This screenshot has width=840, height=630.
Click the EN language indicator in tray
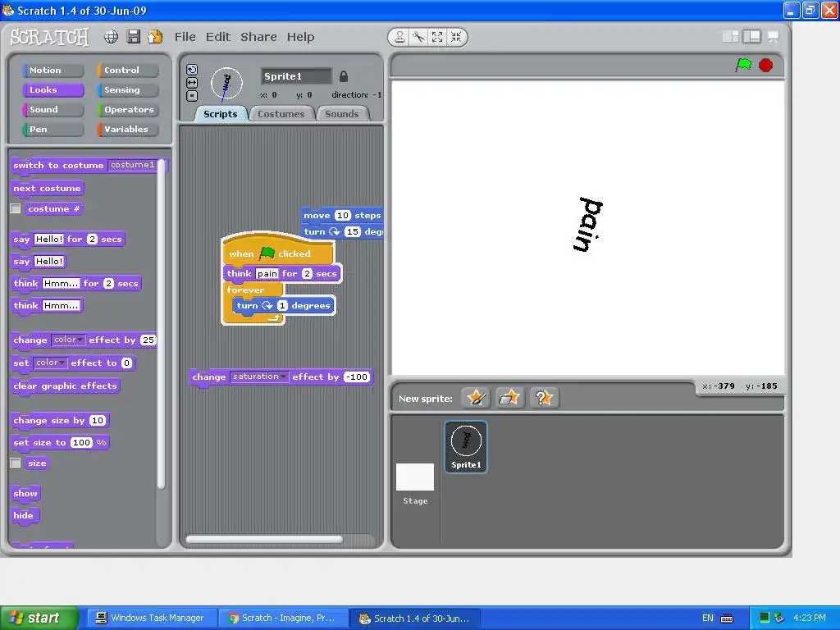coord(707,618)
